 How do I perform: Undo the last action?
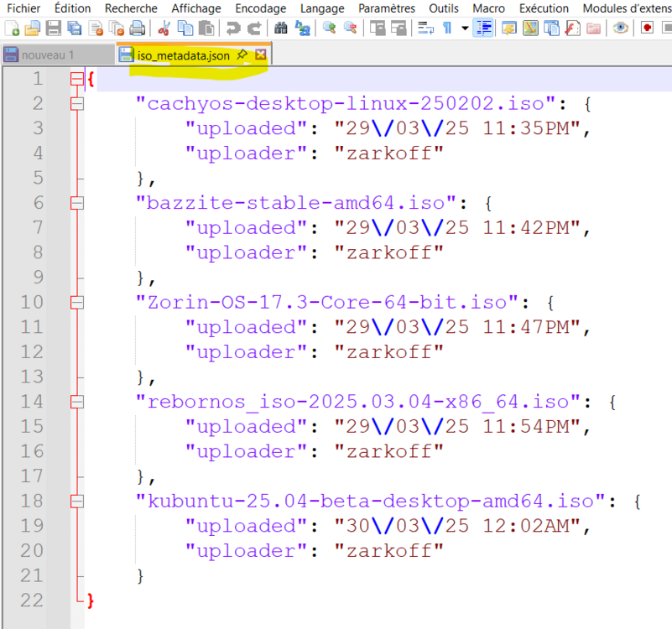(x=233, y=29)
